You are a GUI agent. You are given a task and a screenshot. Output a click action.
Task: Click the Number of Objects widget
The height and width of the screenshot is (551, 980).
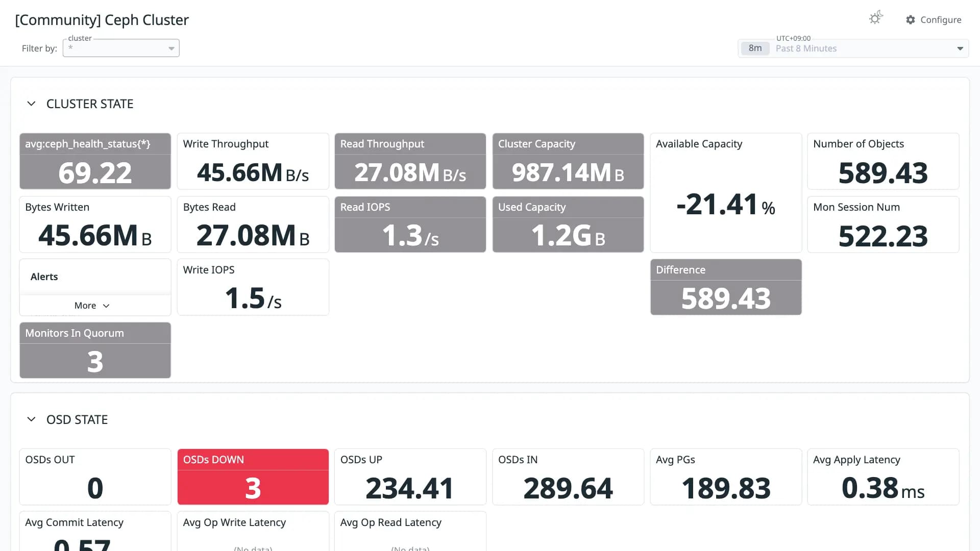pos(883,161)
